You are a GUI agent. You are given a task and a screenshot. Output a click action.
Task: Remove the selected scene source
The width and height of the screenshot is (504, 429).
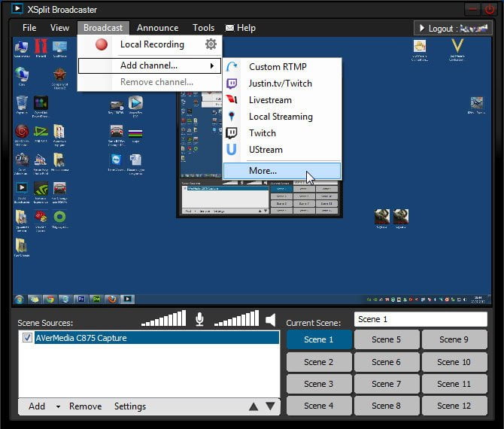(x=86, y=406)
